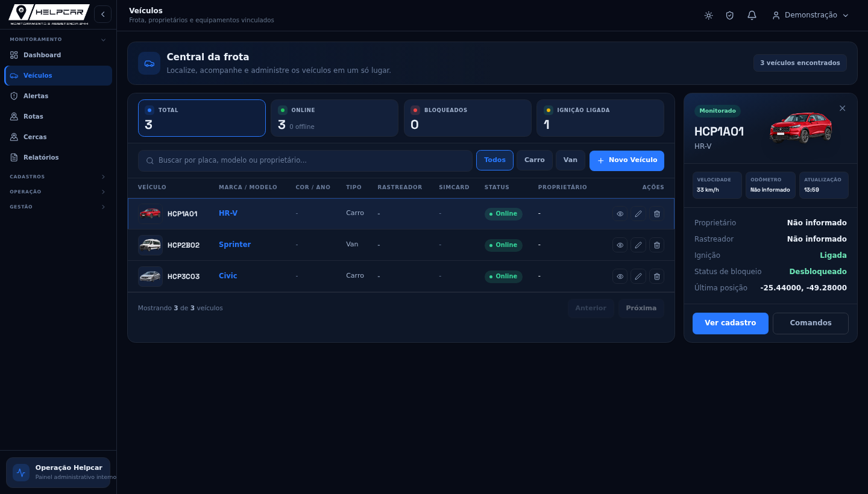Filter vehicles by Todos
Screen dimensions: 868x494
click(x=495, y=160)
